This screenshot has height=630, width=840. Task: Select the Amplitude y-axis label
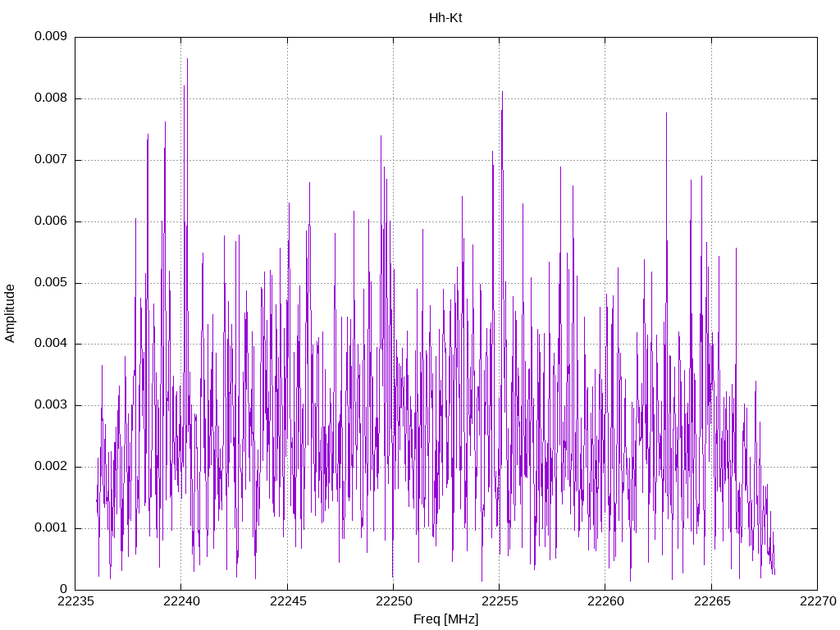click(x=10, y=313)
